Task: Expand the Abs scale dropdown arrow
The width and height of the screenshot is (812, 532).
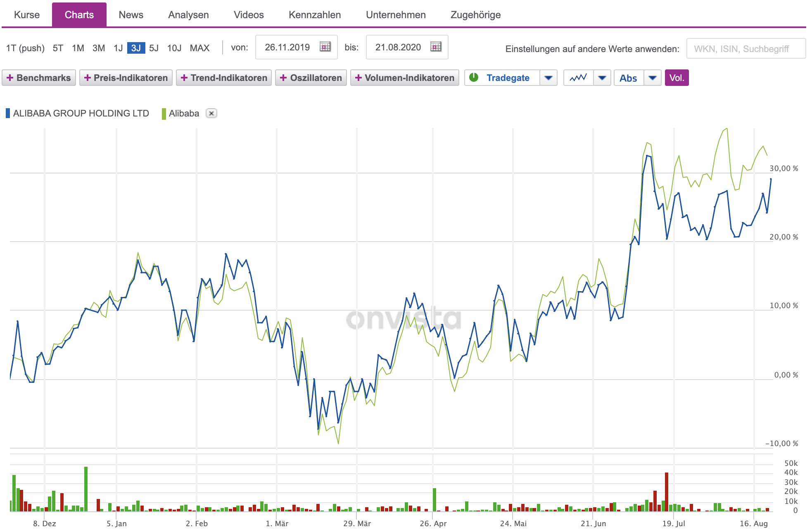Action: click(x=653, y=78)
